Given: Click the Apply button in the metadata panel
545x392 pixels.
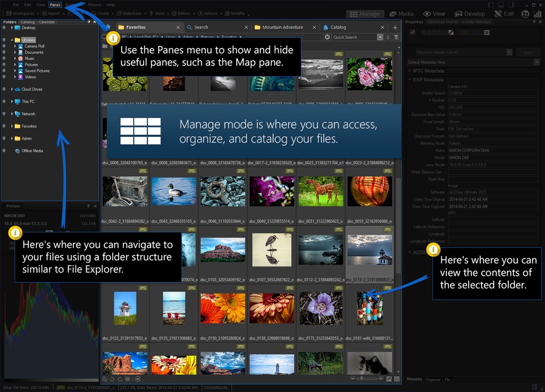Looking at the screenshot, I should coord(529,52).
